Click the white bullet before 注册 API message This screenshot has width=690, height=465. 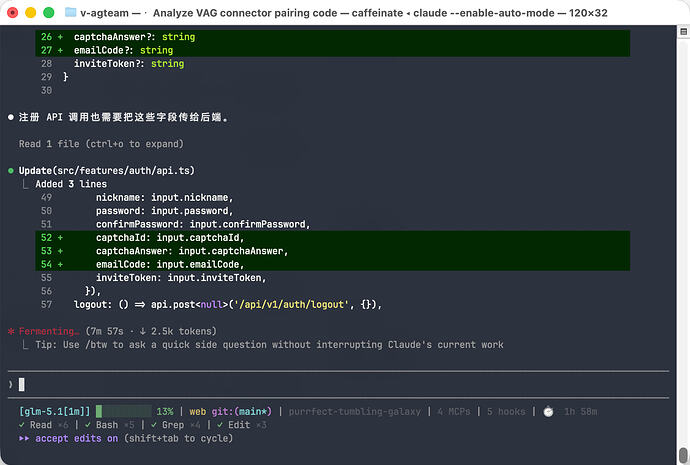point(11,117)
